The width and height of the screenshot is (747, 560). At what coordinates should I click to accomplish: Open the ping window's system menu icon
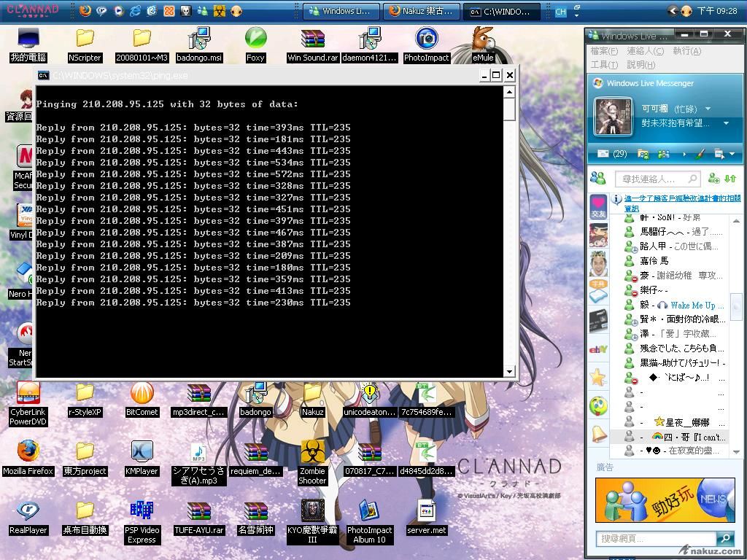click(x=43, y=75)
